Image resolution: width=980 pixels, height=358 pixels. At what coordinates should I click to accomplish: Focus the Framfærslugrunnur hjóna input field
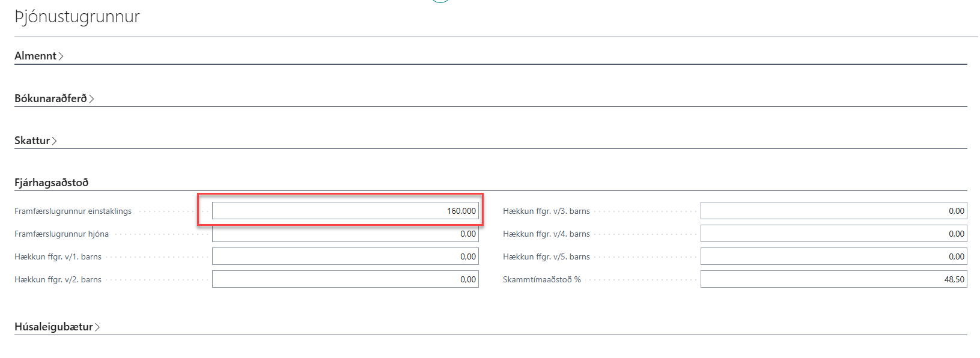[x=345, y=234]
